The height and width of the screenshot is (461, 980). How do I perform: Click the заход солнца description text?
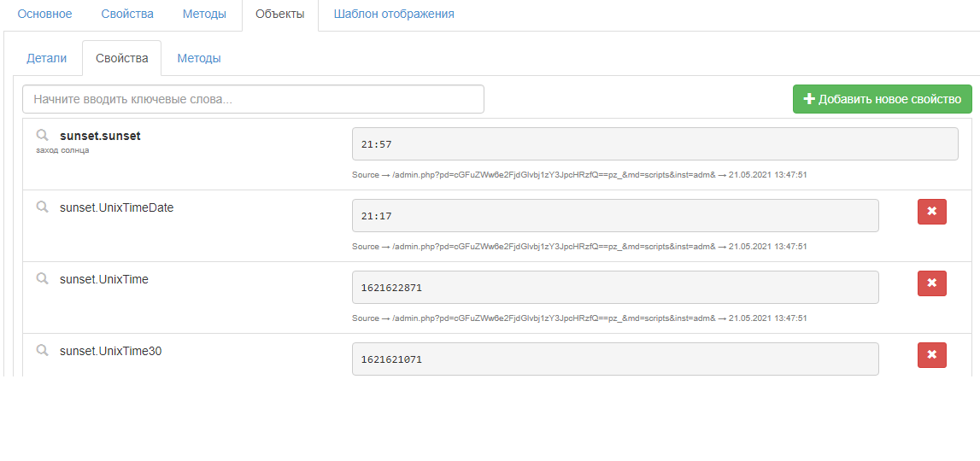62,150
